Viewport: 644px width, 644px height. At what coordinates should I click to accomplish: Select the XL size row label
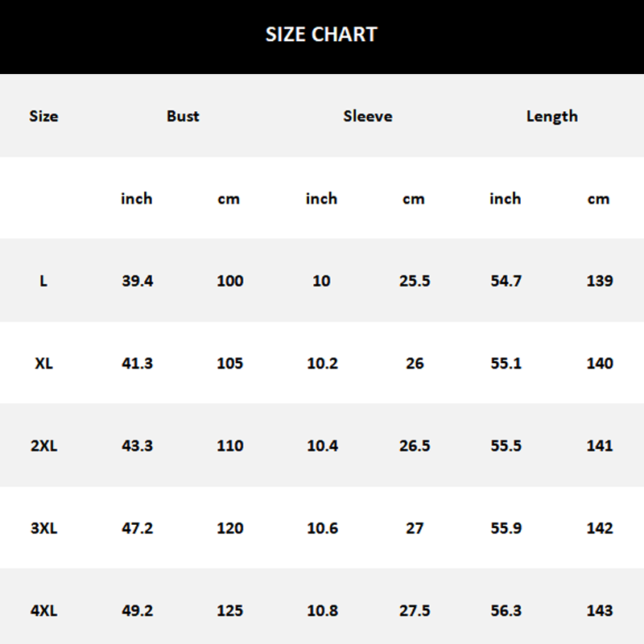point(43,363)
